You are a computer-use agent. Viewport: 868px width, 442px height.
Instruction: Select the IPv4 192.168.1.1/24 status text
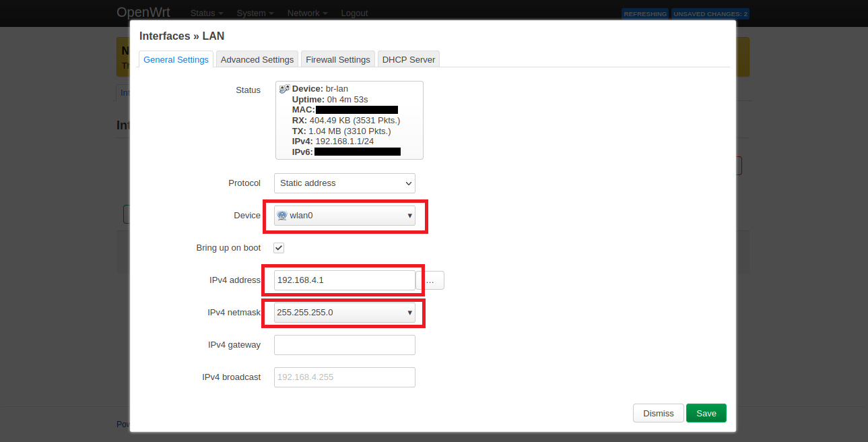tap(333, 141)
